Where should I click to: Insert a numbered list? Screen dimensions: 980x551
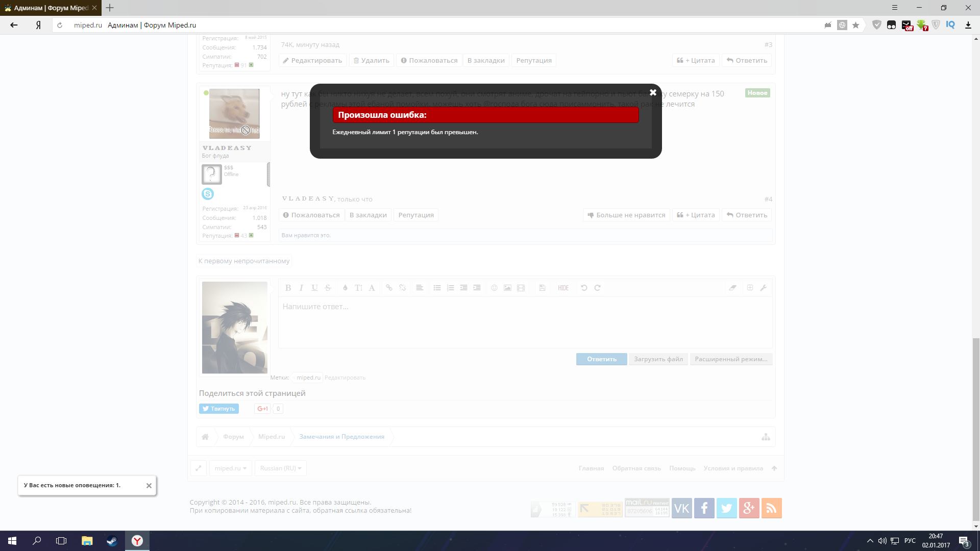tap(450, 288)
